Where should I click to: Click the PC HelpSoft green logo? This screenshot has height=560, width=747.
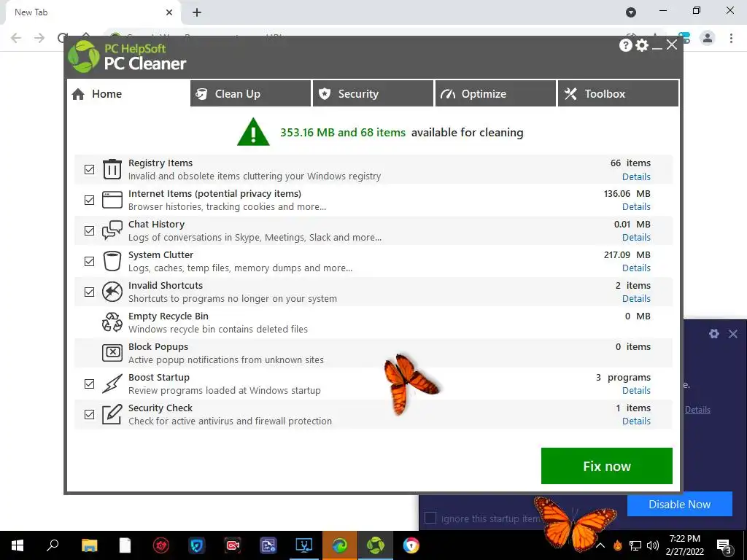(x=84, y=57)
